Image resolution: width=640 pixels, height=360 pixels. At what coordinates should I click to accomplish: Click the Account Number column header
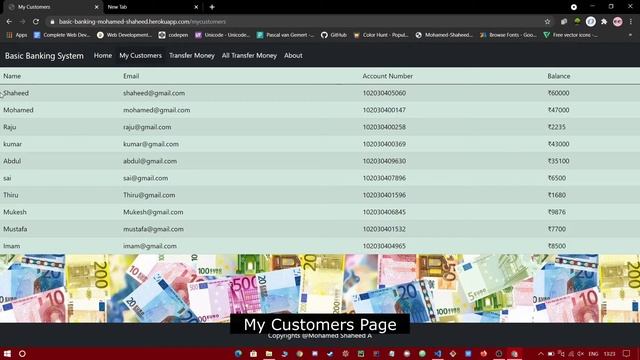[387, 76]
